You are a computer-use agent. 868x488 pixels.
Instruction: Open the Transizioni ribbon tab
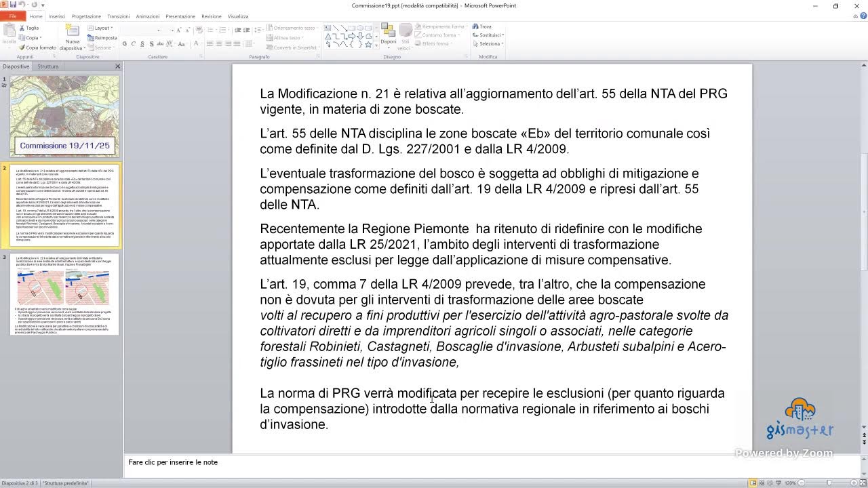(x=119, y=16)
